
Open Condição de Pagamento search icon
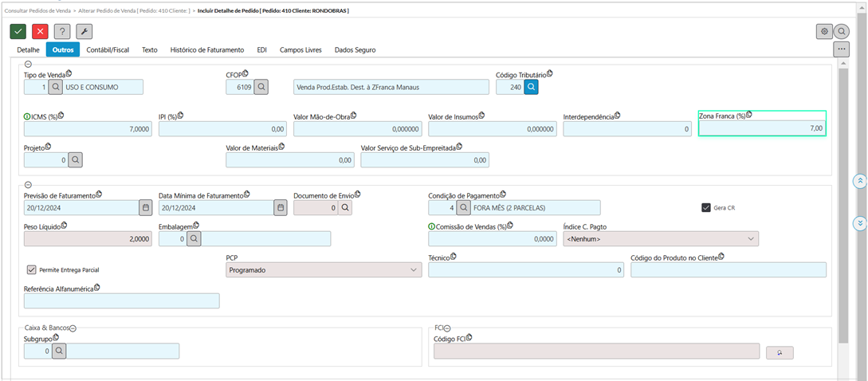tap(463, 207)
